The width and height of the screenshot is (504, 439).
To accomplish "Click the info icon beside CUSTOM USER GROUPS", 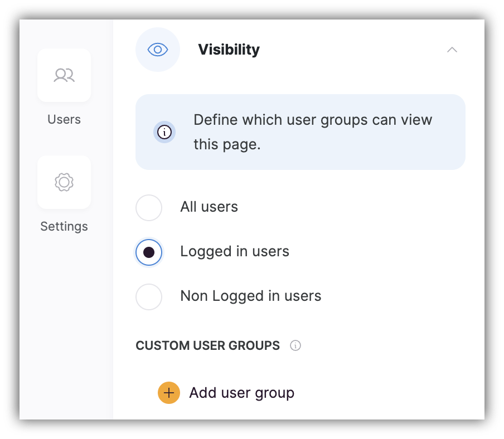I will [x=295, y=345].
